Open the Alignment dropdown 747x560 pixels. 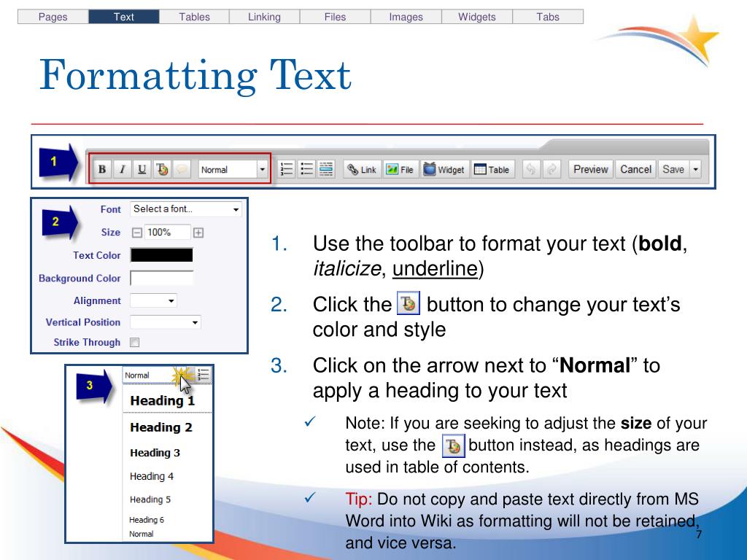(153, 300)
